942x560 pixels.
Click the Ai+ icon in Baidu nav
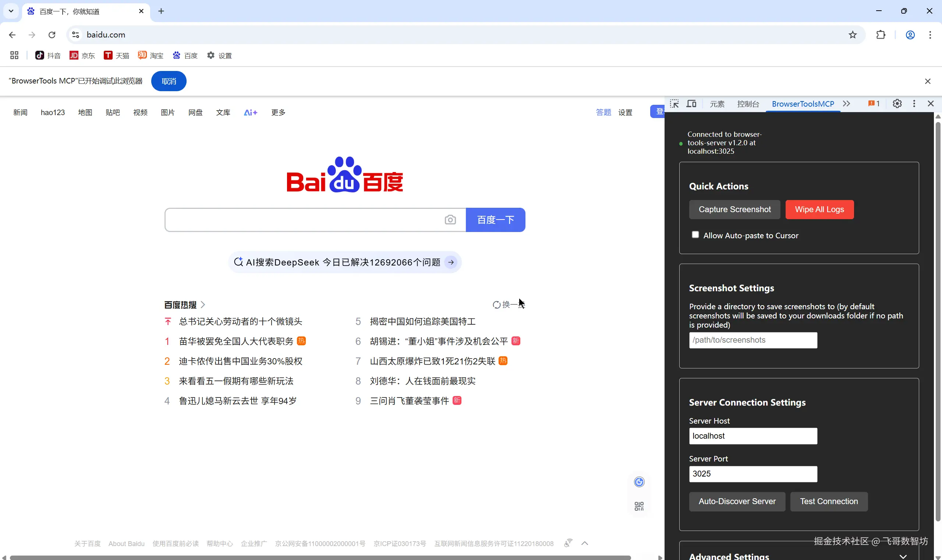tap(251, 113)
